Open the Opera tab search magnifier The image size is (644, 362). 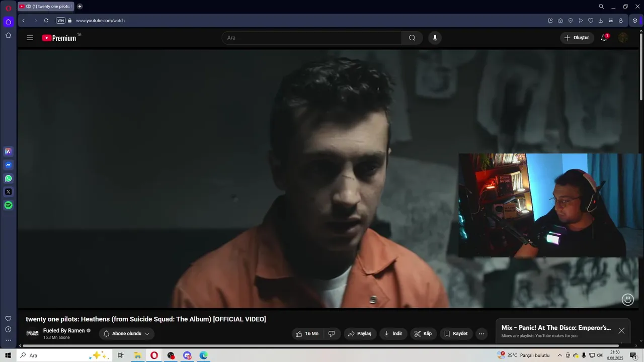(x=601, y=7)
